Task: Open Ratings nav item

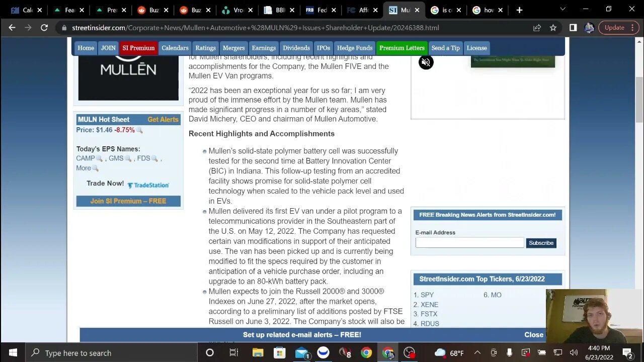Action: [x=205, y=48]
